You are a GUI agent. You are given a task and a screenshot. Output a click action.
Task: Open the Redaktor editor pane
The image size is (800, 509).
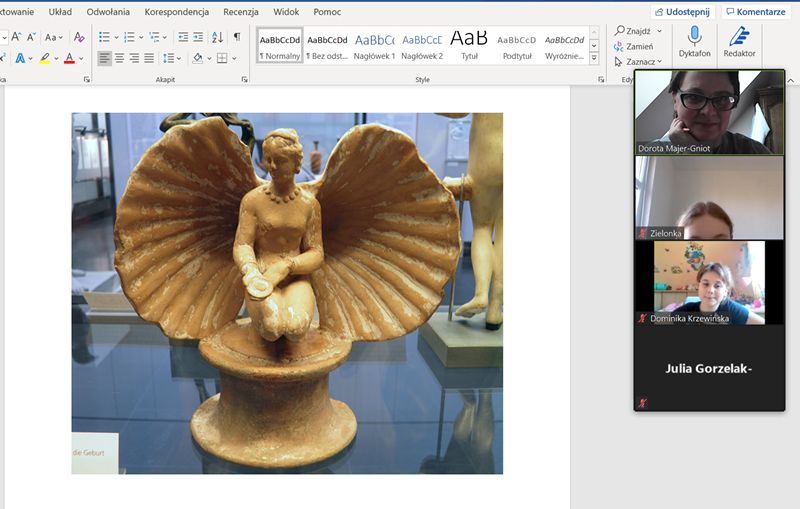click(x=739, y=42)
